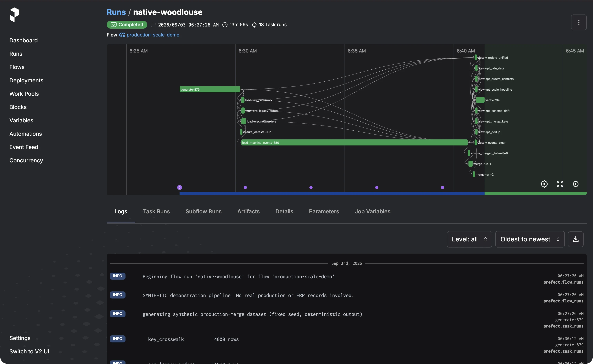
Task: Show the Details tab
Action: point(284,211)
